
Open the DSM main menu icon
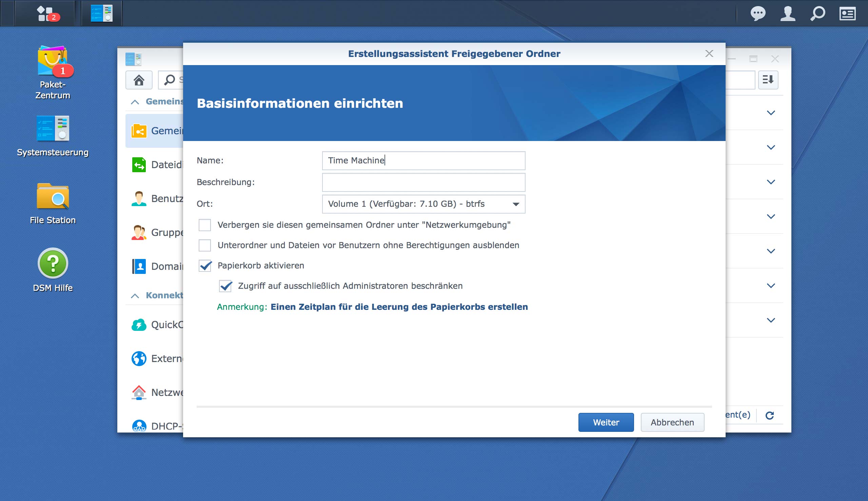tap(45, 14)
